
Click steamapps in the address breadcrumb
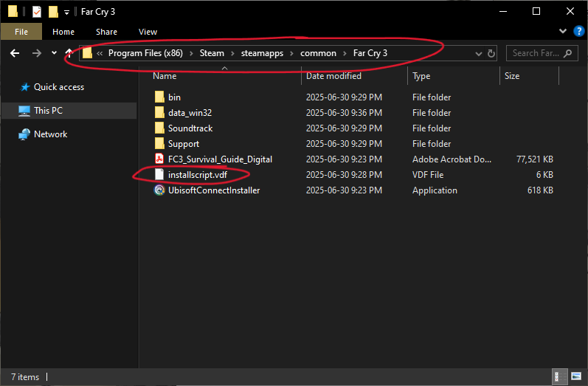click(x=262, y=53)
